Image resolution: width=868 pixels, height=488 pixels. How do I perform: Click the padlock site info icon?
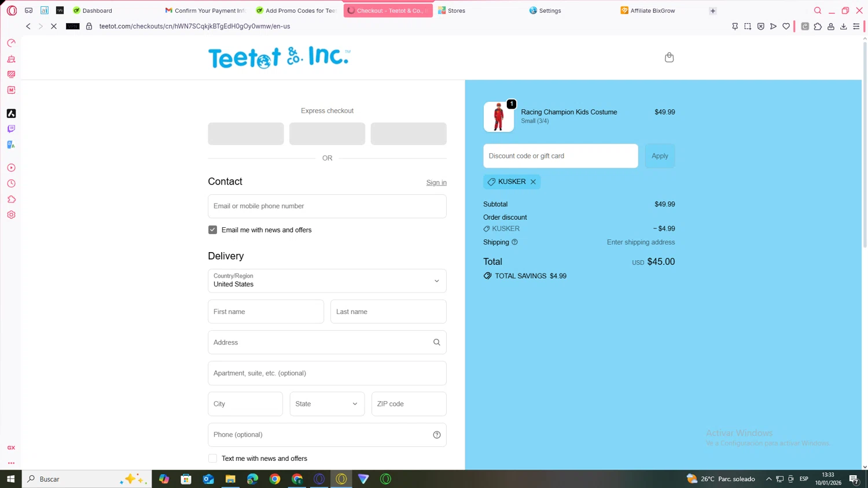[89, 26]
